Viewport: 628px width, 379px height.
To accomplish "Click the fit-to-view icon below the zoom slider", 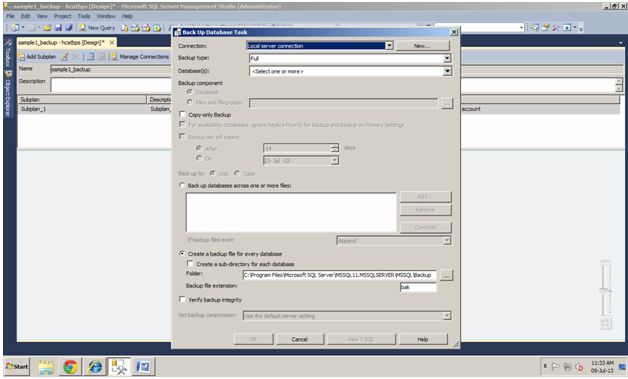I will pos(605,323).
